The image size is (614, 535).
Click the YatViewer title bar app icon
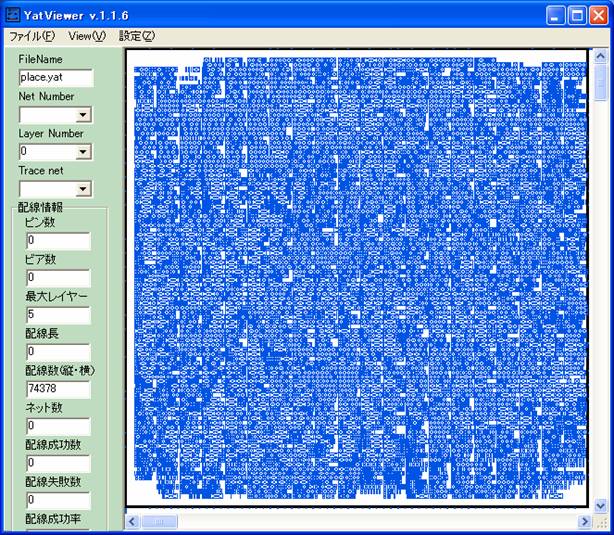(13, 16)
